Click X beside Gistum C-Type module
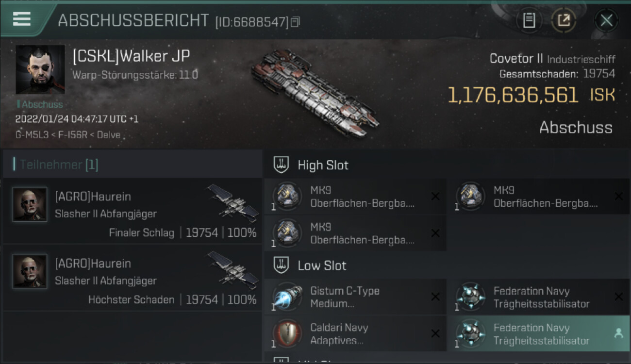The image size is (631, 364). point(435,297)
